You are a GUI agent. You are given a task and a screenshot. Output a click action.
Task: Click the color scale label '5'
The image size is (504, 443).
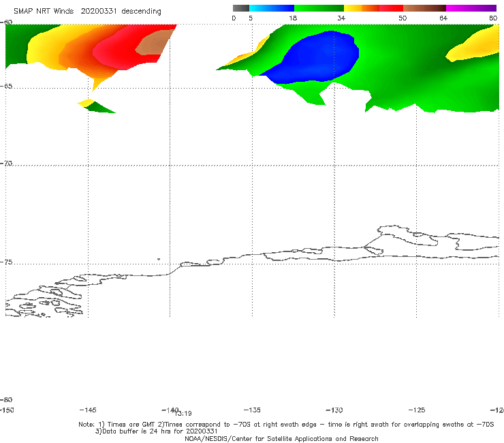pos(251,18)
